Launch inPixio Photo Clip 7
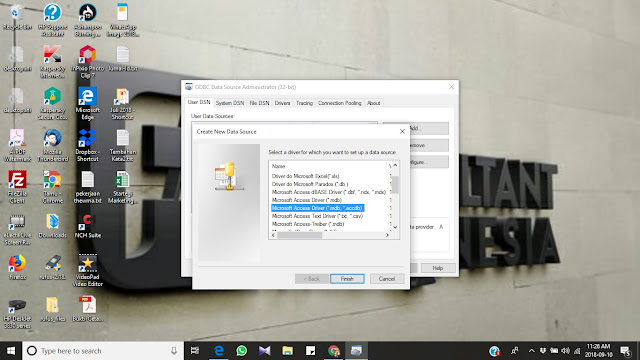The image size is (640, 360). click(x=87, y=61)
